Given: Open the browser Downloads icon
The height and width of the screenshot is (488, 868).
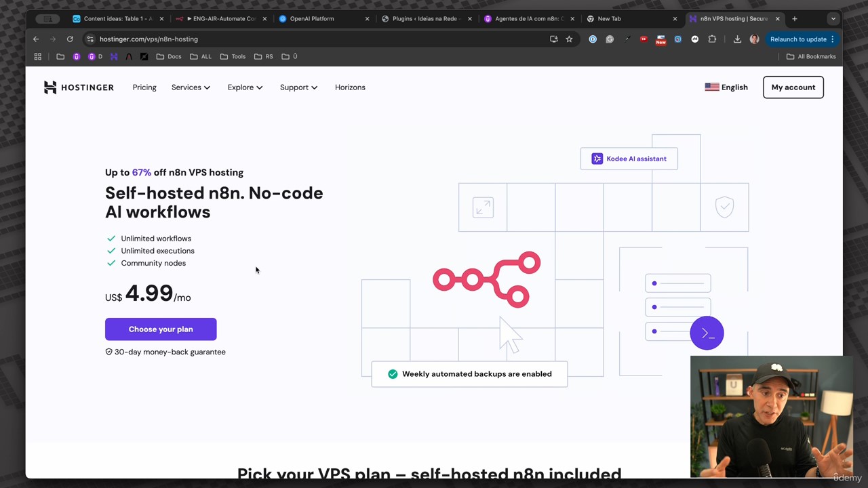Looking at the screenshot, I should 737,39.
